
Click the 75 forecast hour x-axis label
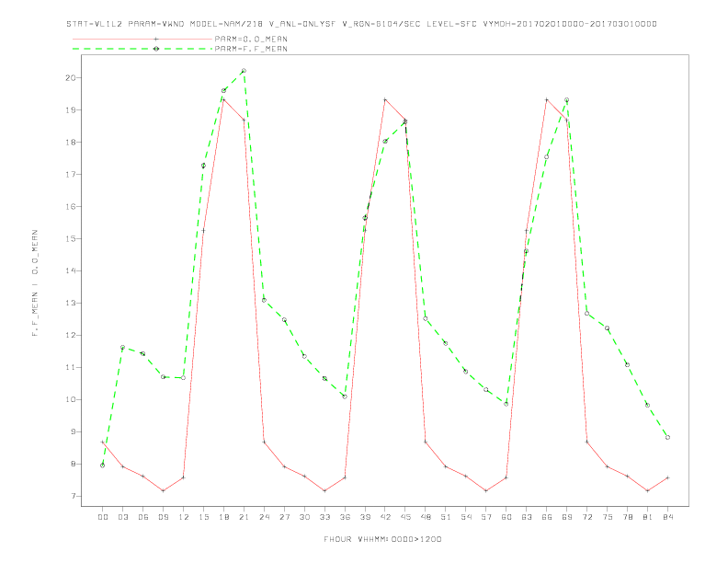[x=608, y=517]
